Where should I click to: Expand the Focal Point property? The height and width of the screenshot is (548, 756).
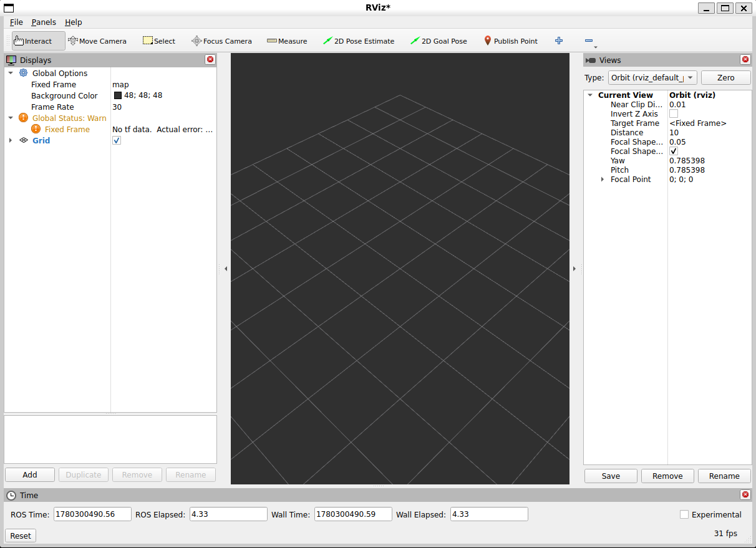point(603,179)
